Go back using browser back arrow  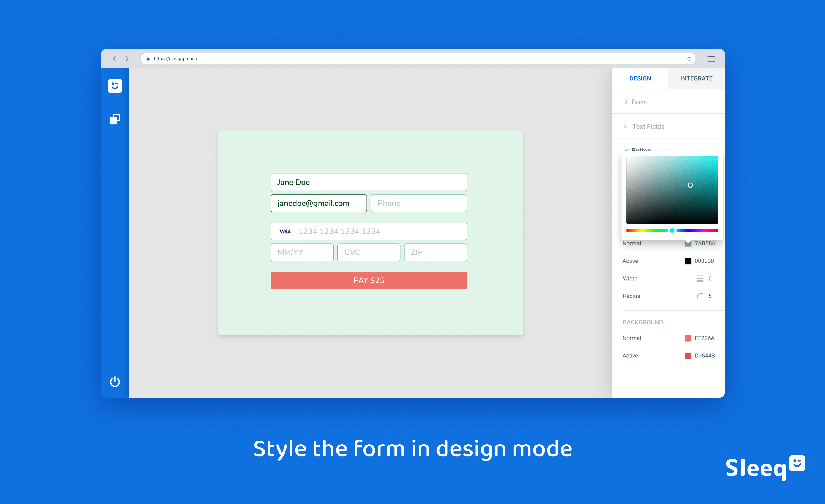tap(115, 59)
